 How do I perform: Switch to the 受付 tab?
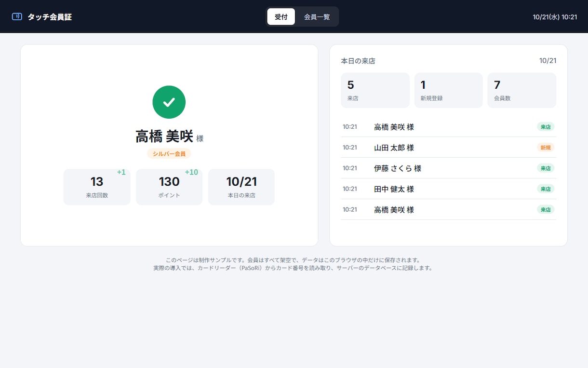tap(281, 16)
